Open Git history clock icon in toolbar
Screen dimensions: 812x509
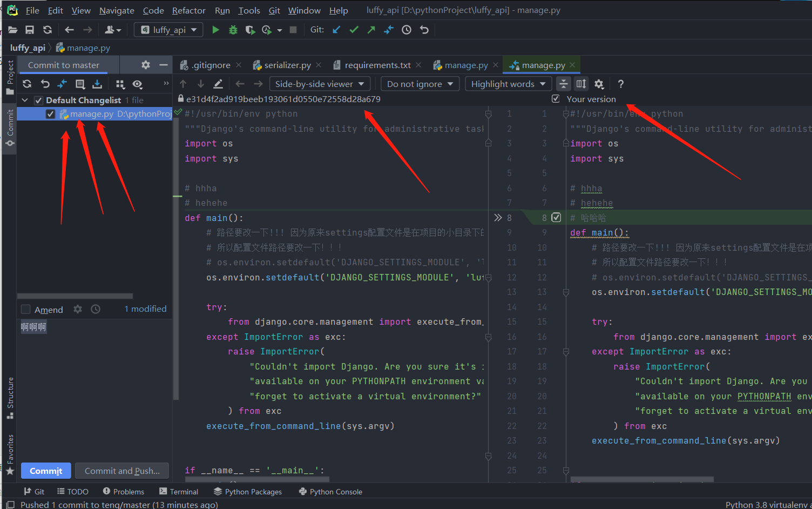pyautogui.click(x=407, y=30)
